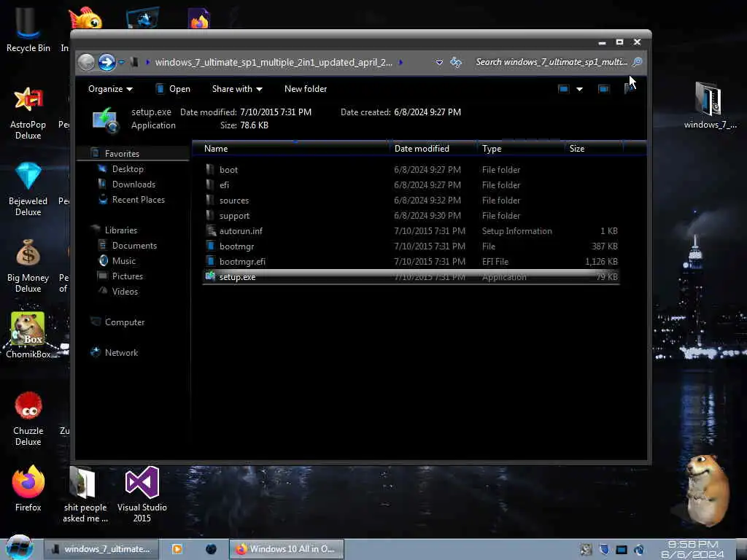This screenshot has width=747, height=560.
Task: Expand the breadcrumb arrow after folder name
Action: click(x=400, y=63)
